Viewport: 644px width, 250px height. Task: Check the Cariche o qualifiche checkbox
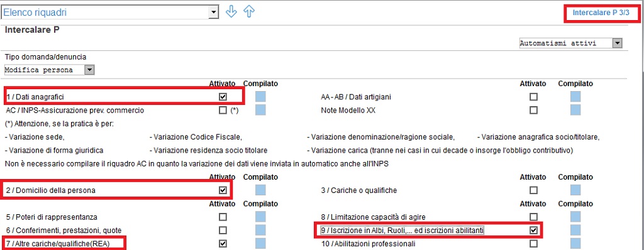(x=533, y=190)
